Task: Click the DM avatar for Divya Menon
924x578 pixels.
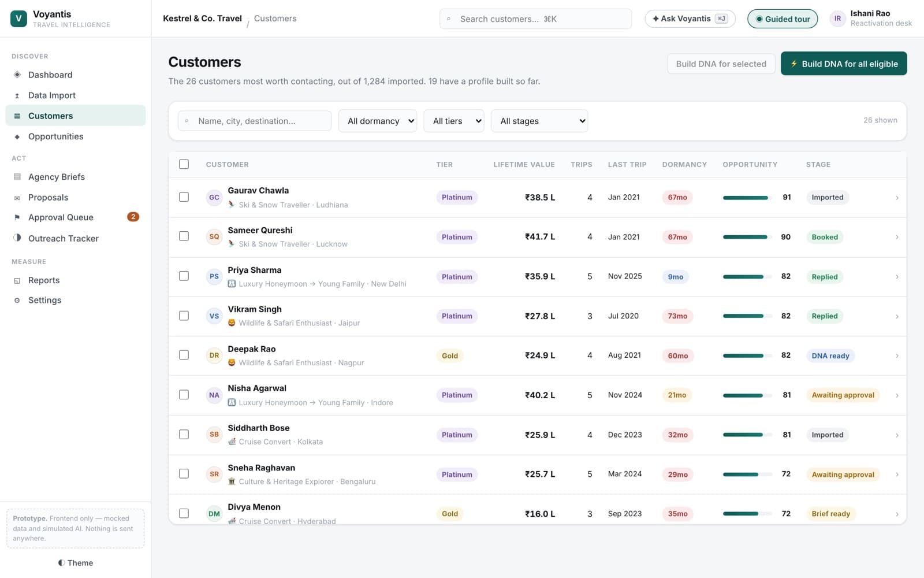Action: pyautogui.click(x=214, y=513)
